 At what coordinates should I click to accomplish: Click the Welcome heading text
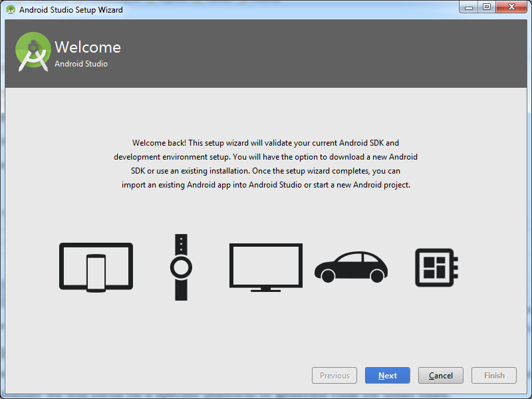[x=88, y=47]
